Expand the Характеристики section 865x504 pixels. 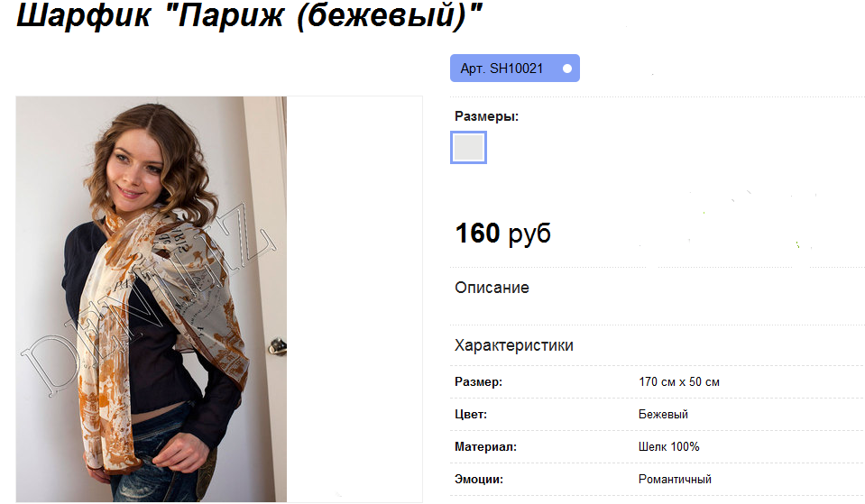coord(513,345)
